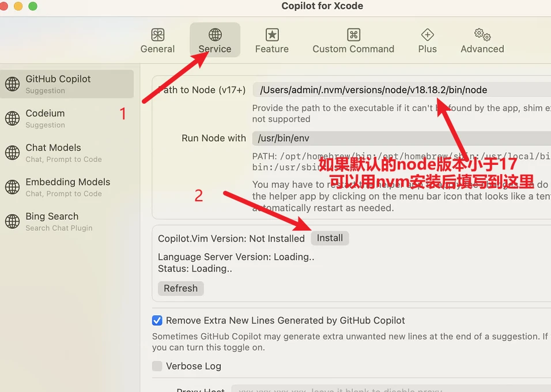Open the Custom Command icon
Viewport: 551px width, 392px height.
[353, 35]
